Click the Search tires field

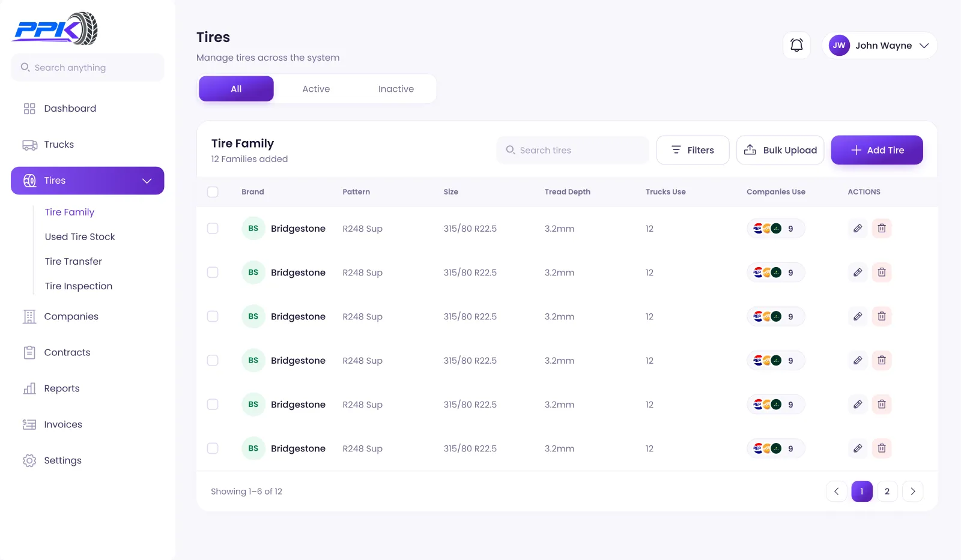pyautogui.click(x=572, y=150)
